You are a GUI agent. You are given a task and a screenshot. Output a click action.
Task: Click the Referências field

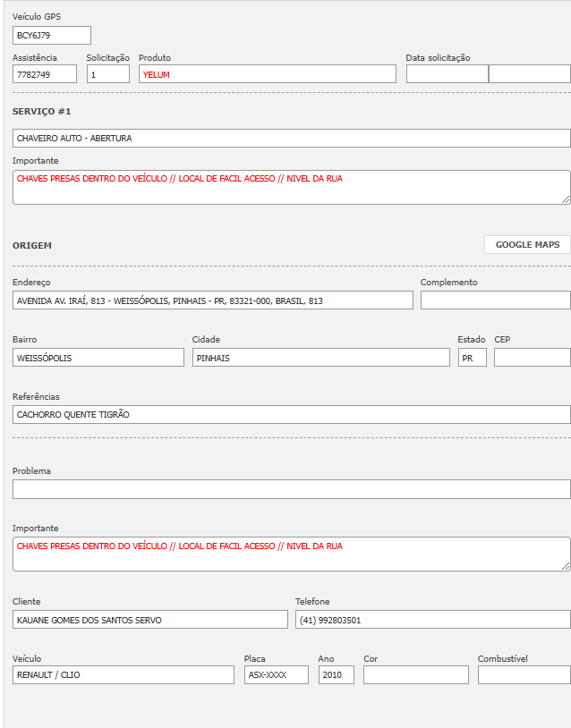pos(291,415)
